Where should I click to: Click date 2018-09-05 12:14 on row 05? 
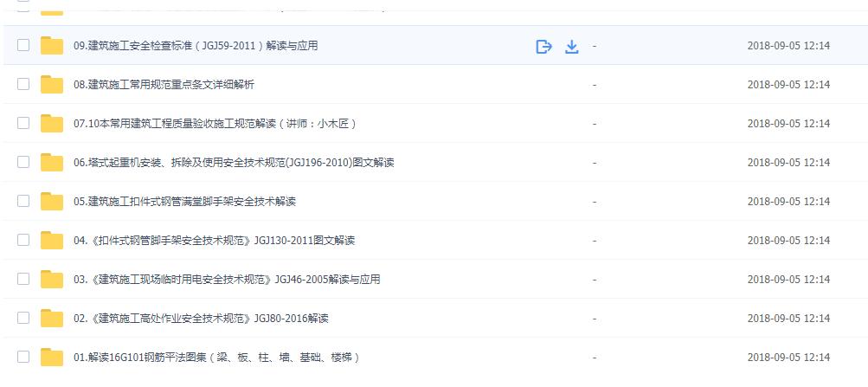click(788, 202)
